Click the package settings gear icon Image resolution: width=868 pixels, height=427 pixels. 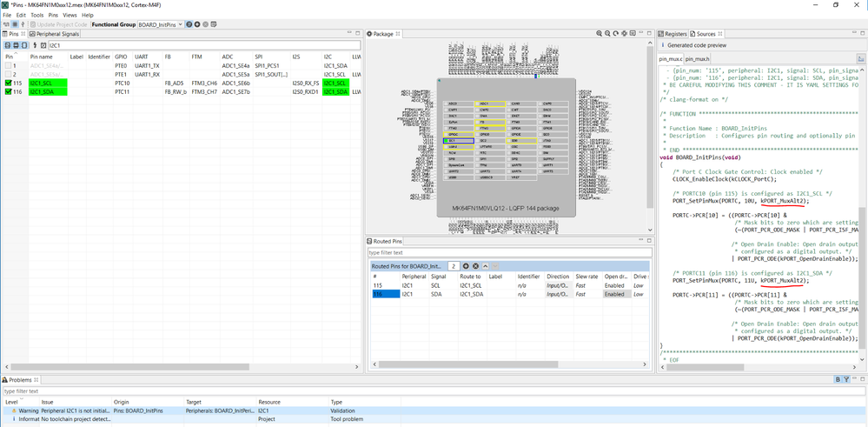click(x=624, y=34)
